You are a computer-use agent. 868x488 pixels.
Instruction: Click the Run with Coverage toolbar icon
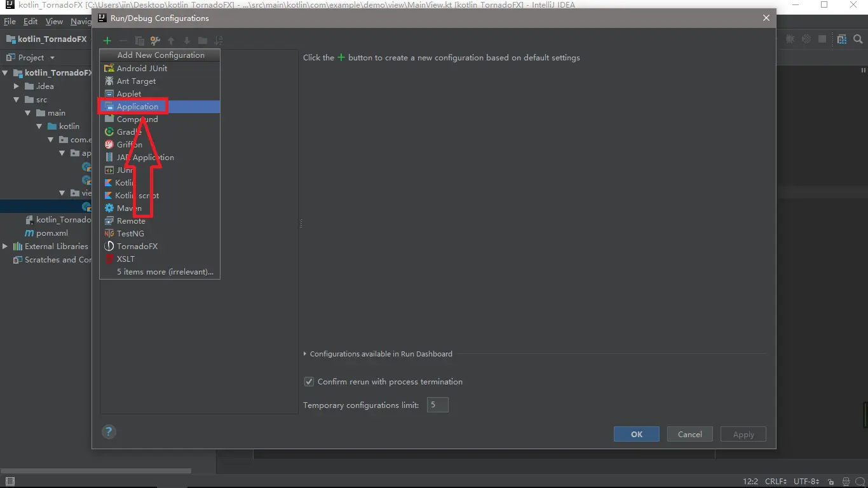tap(806, 39)
